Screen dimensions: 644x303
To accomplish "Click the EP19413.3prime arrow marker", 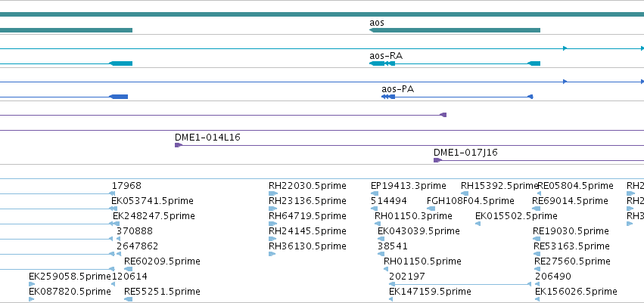I will pos(374,193).
